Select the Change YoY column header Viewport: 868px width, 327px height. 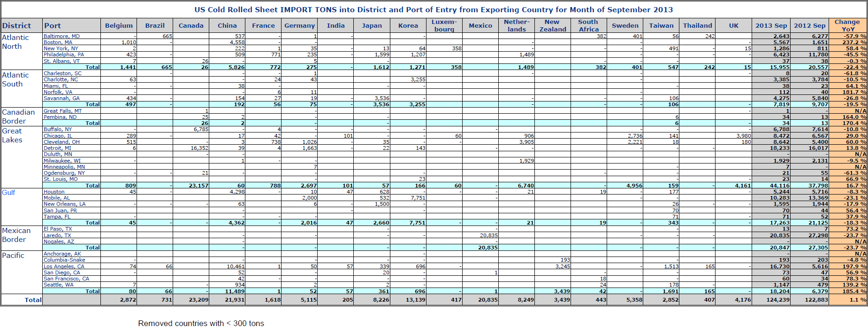click(847, 25)
